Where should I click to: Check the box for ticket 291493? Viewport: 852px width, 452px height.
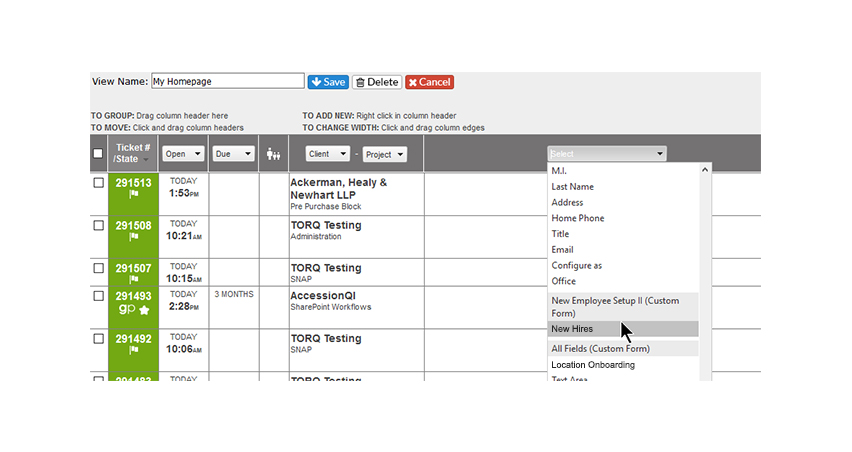click(x=98, y=296)
